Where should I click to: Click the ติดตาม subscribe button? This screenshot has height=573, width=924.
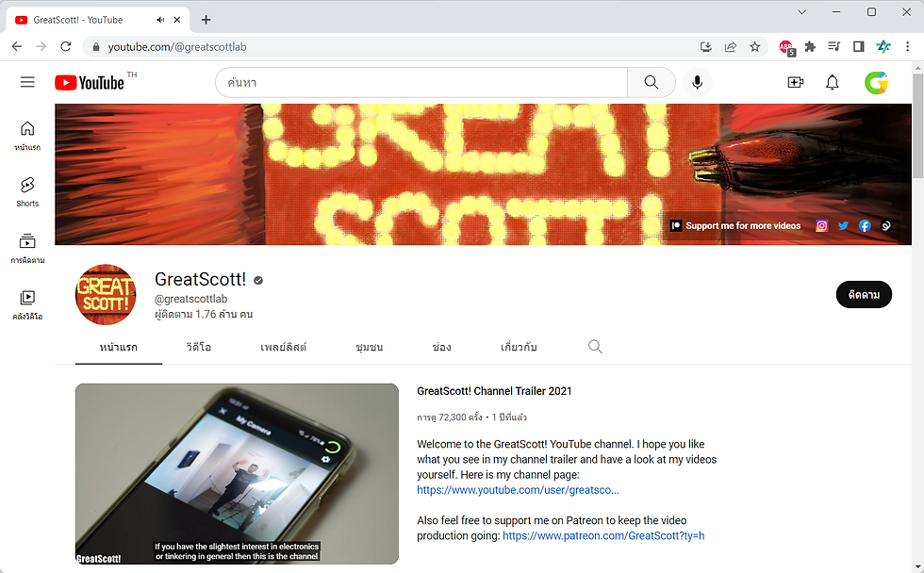point(864,294)
